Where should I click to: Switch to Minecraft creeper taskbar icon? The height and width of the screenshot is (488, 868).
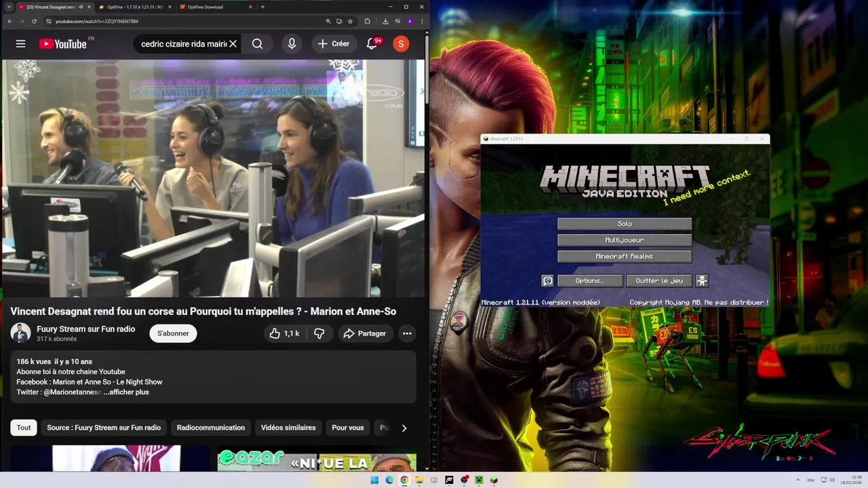coord(479,480)
